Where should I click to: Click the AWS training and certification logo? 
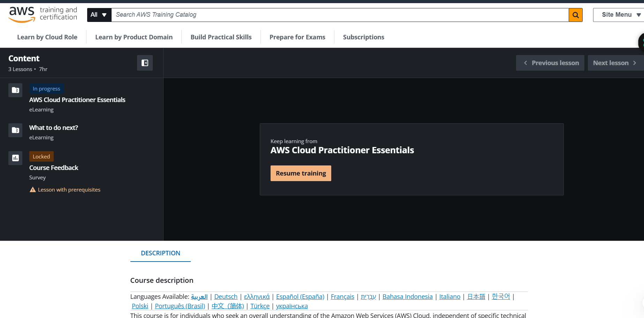pyautogui.click(x=43, y=15)
